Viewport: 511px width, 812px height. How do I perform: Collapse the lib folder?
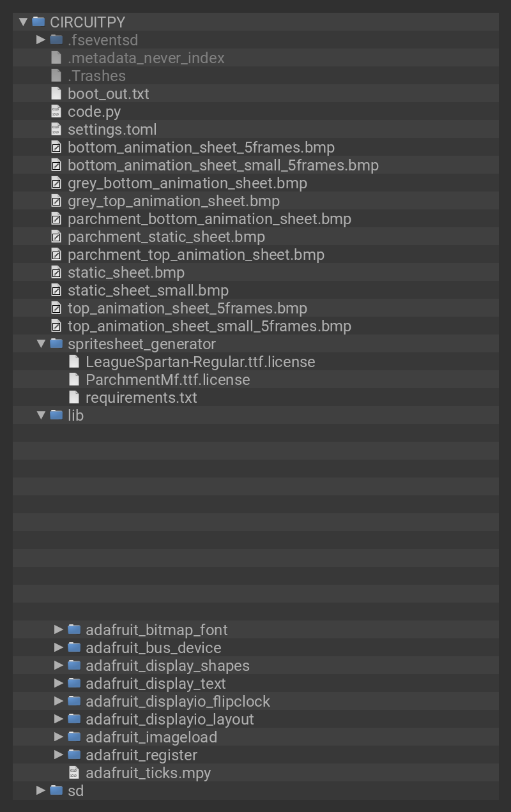point(41,416)
